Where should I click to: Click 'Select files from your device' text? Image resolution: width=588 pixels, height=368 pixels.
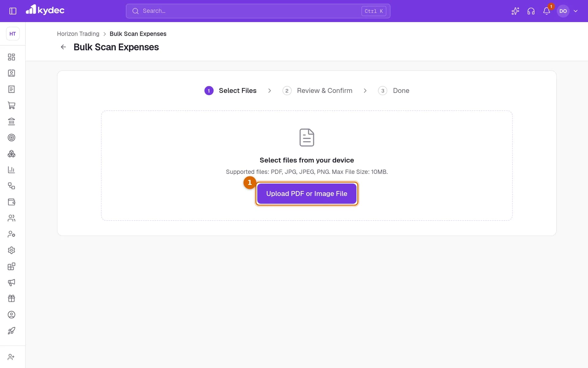click(307, 160)
